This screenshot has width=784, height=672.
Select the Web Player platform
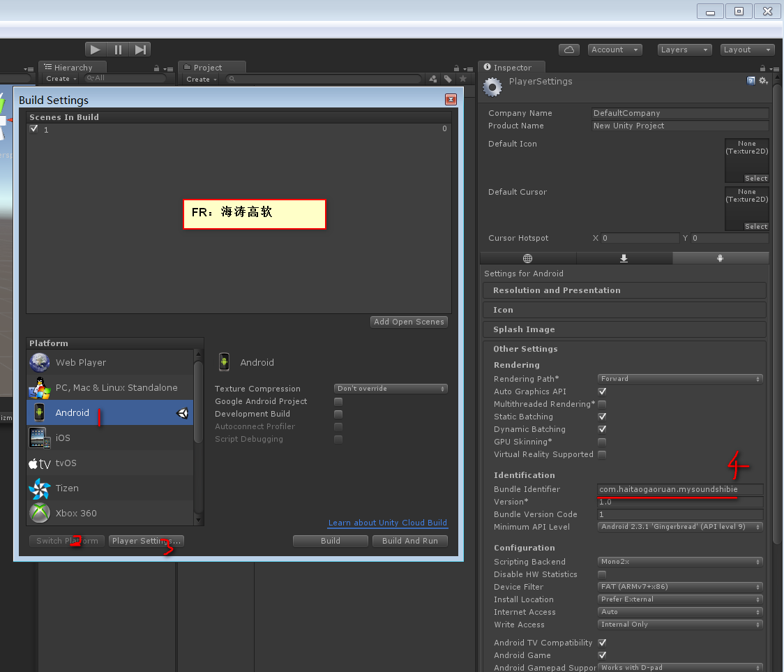tap(110, 362)
